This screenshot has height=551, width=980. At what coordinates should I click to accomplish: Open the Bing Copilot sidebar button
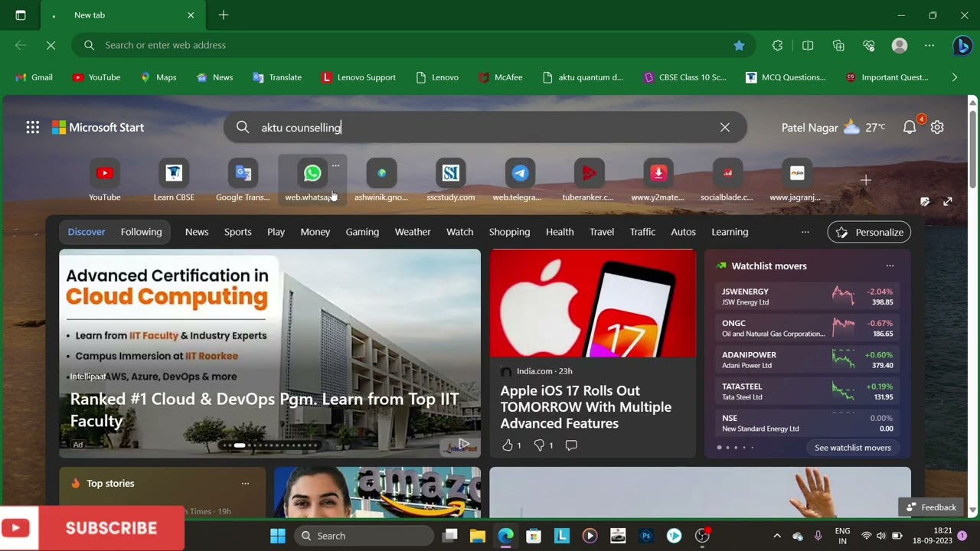point(962,46)
